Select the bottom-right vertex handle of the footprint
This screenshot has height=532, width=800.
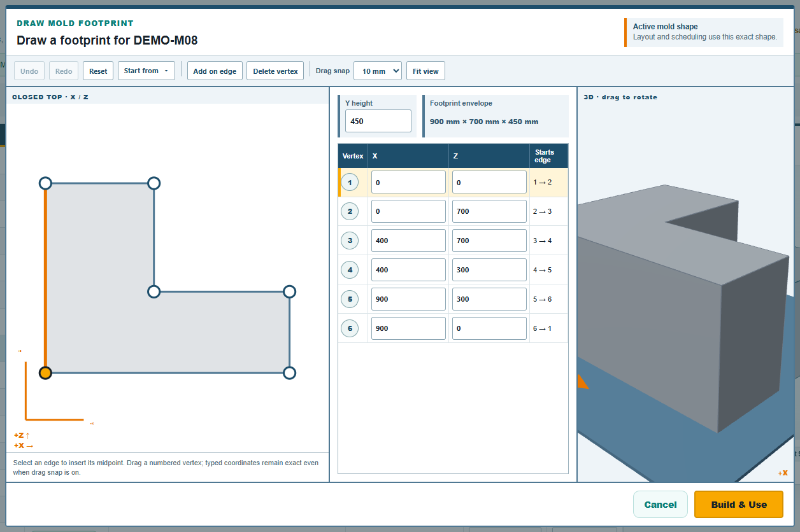click(289, 373)
